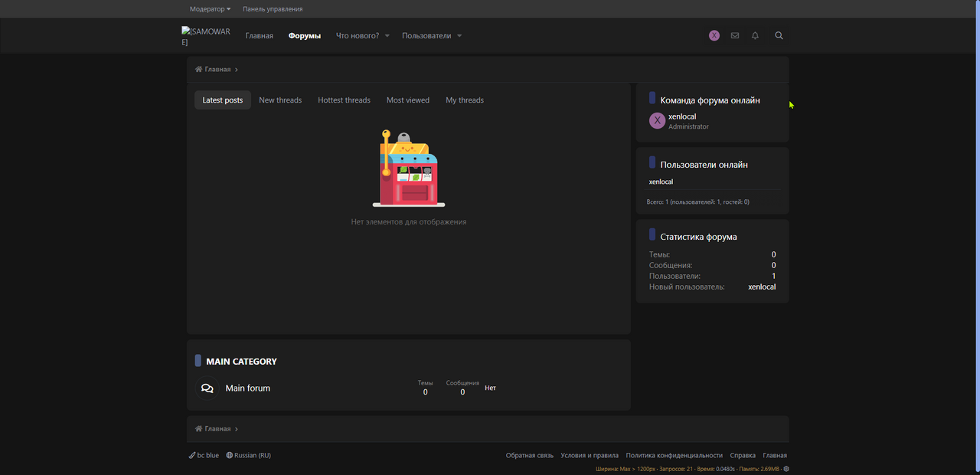
Task: Expand the Пользователи dropdown arrow
Action: (x=459, y=36)
